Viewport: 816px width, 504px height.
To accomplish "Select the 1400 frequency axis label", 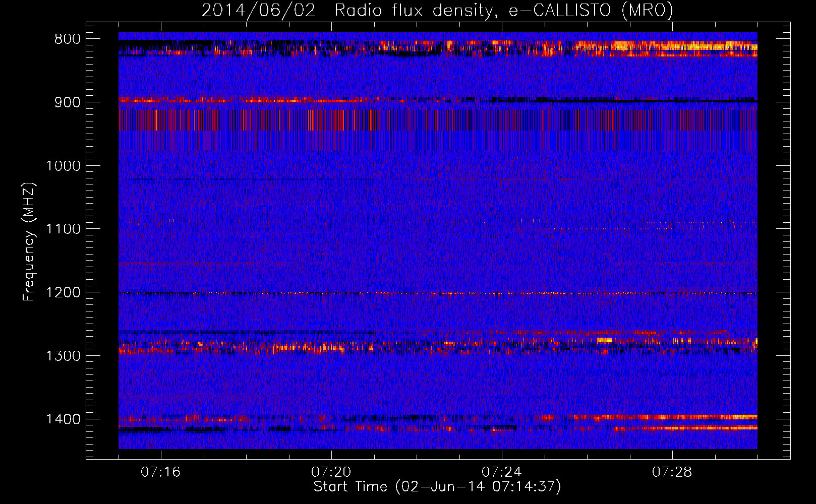I will pyautogui.click(x=63, y=419).
